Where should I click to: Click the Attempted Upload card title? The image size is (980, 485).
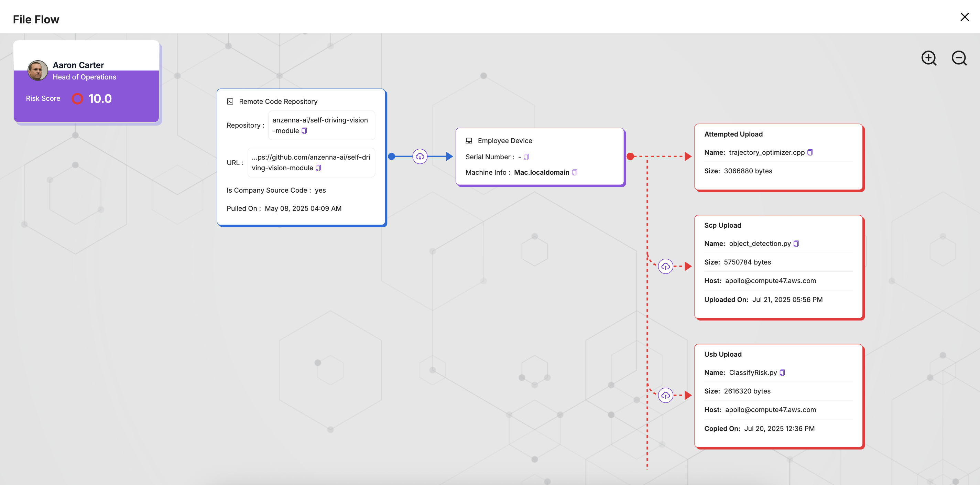[x=733, y=134]
